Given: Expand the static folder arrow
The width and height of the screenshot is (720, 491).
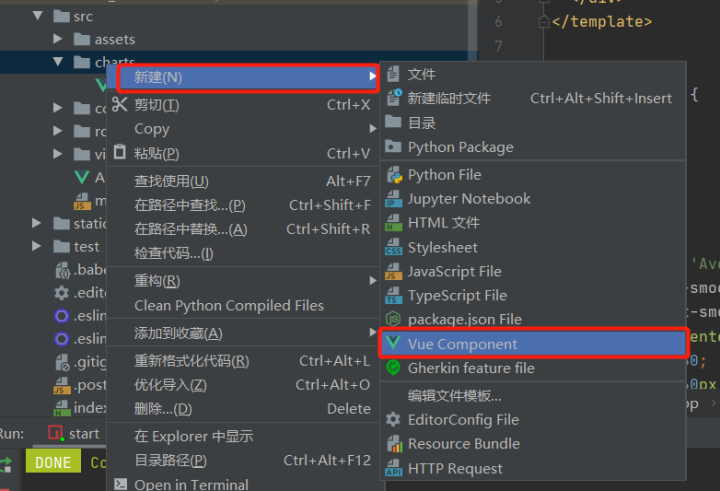Looking at the screenshot, I should point(37,223).
